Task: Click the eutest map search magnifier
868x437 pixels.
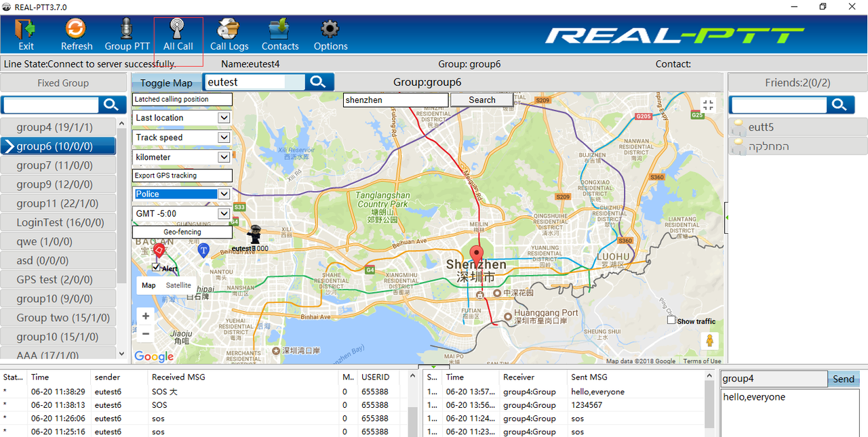Action: [317, 82]
